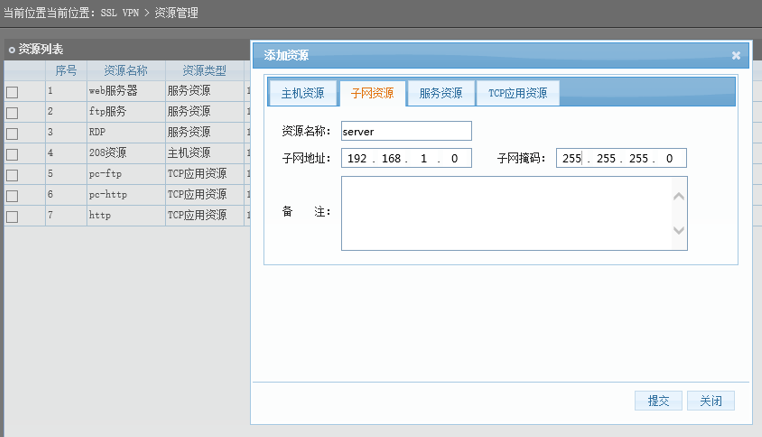762x437 pixels.
Task: Tick the checkbox for ftp服务 row
Action: (12, 113)
